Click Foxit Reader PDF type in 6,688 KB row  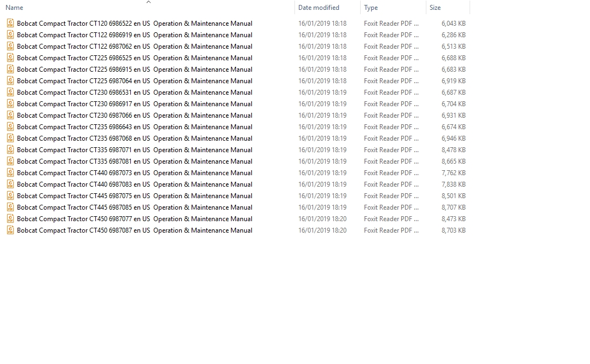pos(391,58)
